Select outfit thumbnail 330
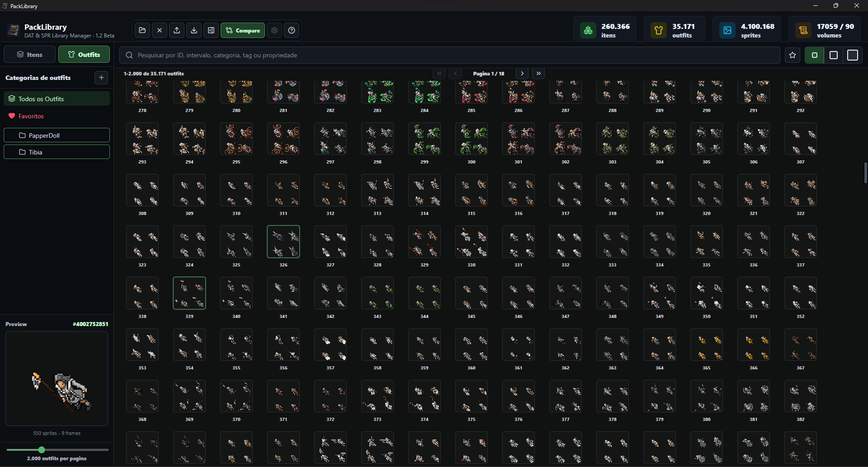This screenshot has width=868, height=467. [x=472, y=242]
